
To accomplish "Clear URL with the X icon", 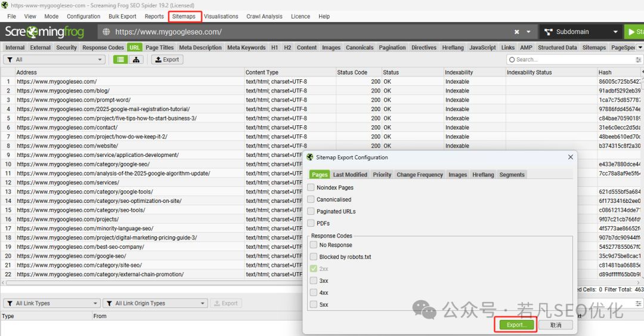I will click(516, 32).
